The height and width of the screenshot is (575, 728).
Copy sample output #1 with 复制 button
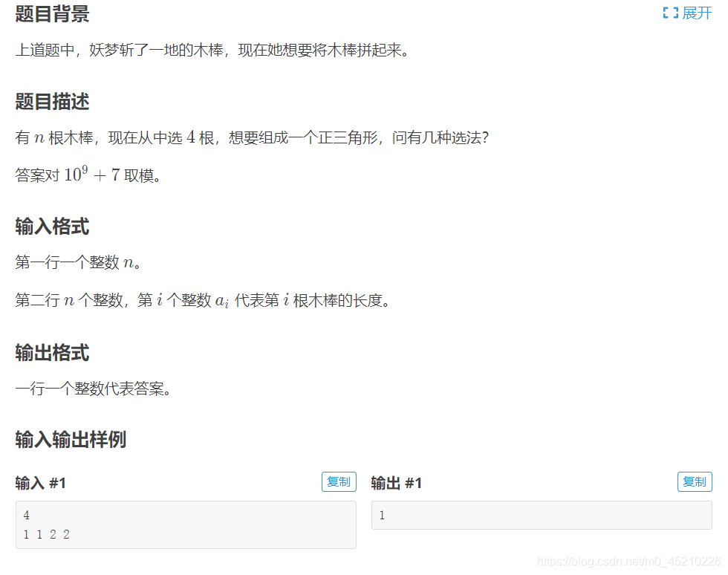click(695, 481)
